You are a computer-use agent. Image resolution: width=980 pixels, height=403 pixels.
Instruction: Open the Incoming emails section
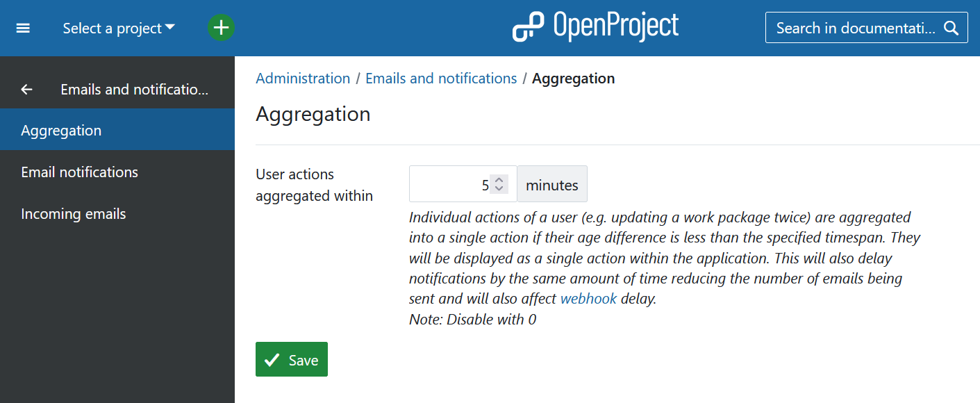tap(74, 213)
